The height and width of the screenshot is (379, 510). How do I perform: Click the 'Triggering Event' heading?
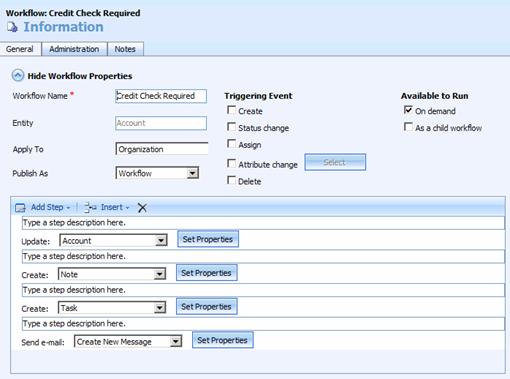[x=258, y=96]
